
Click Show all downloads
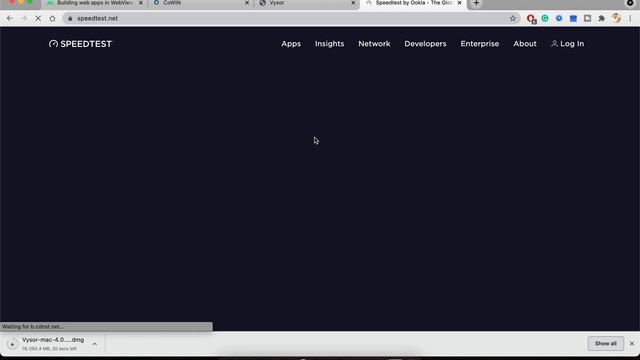[x=605, y=344]
